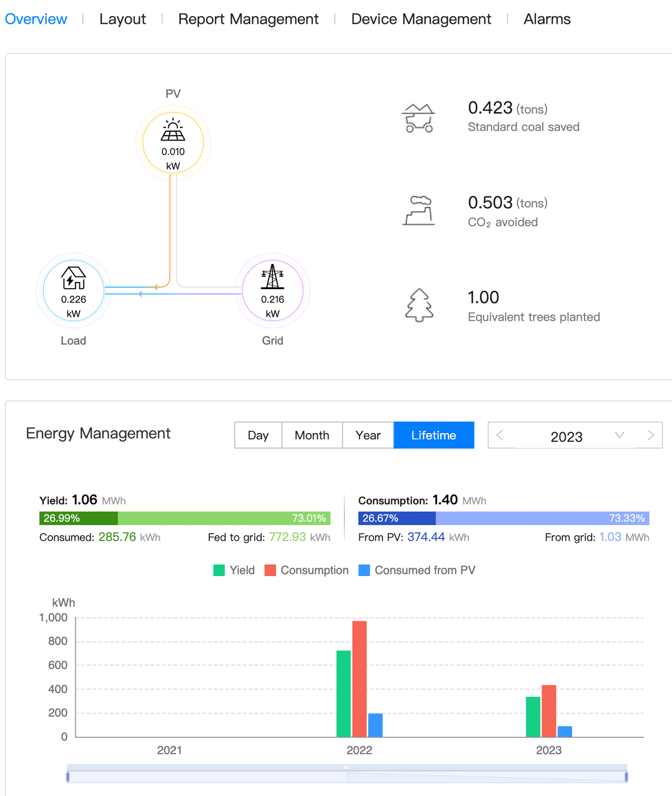The height and width of the screenshot is (796, 672).
Task: Switch to Layout tab
Action: 122,19
